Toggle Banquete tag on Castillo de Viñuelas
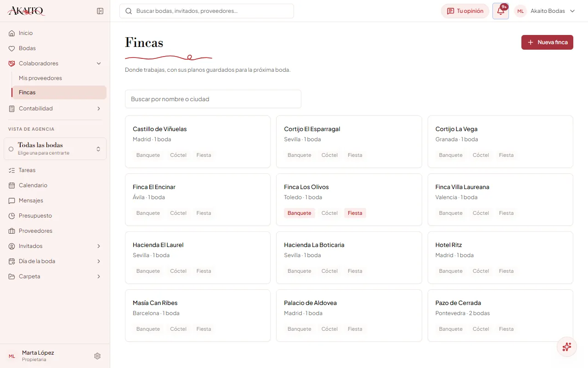Viewport: 588px width, 368px height. (148, 155)
